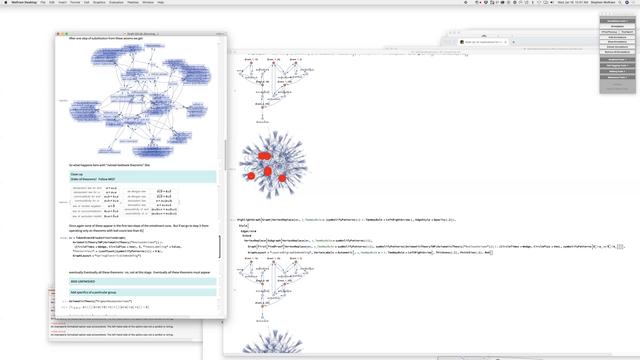Expand the bottom dark palette section header
This screenshot has width=640, height=360.
(617, 77)
